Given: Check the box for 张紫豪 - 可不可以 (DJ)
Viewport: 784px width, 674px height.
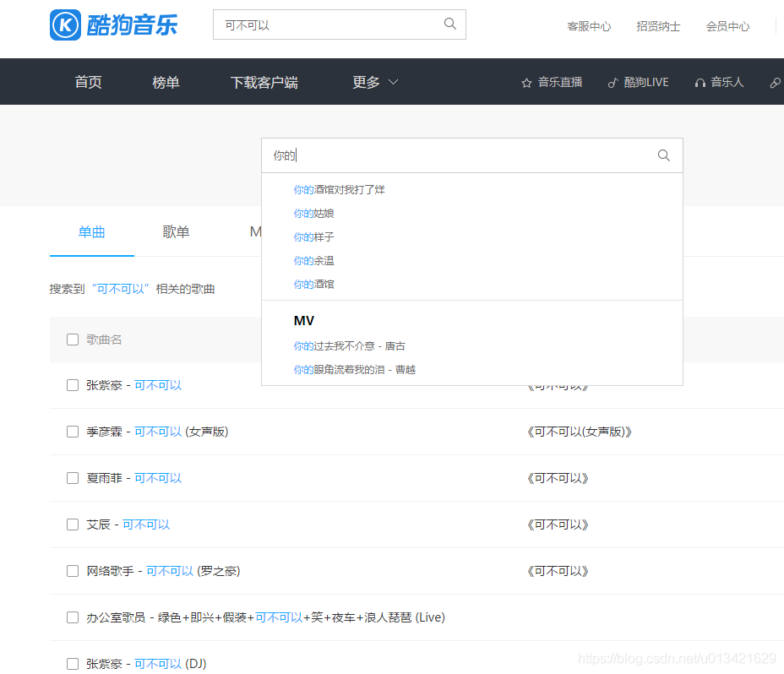Looking at the screenshot, I should (x=73, y=664).
